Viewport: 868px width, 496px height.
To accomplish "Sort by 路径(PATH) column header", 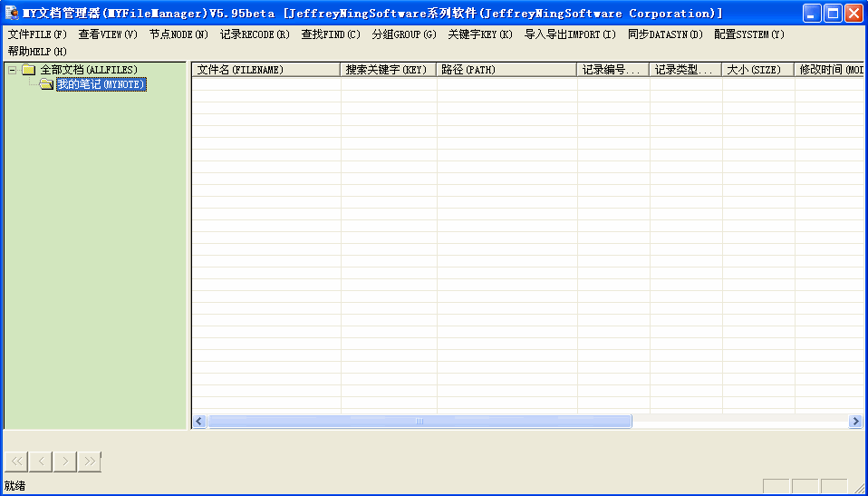I will coord(506,70).
